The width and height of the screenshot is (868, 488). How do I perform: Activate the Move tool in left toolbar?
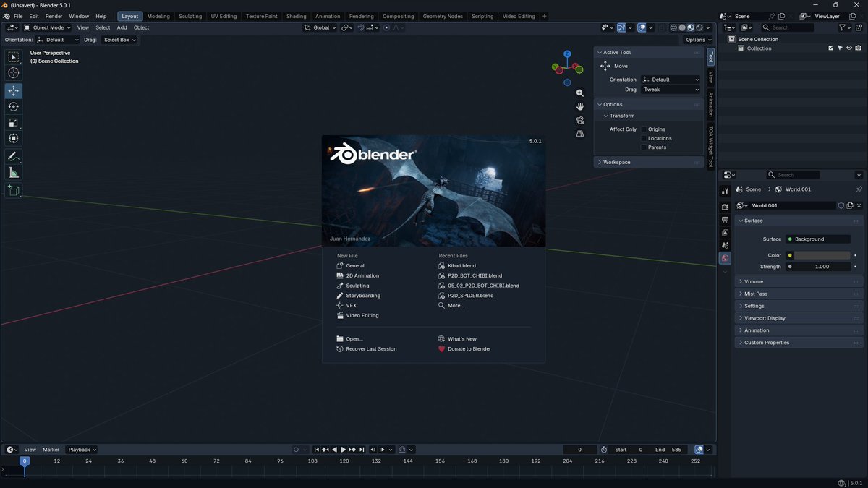pos(13,91)
